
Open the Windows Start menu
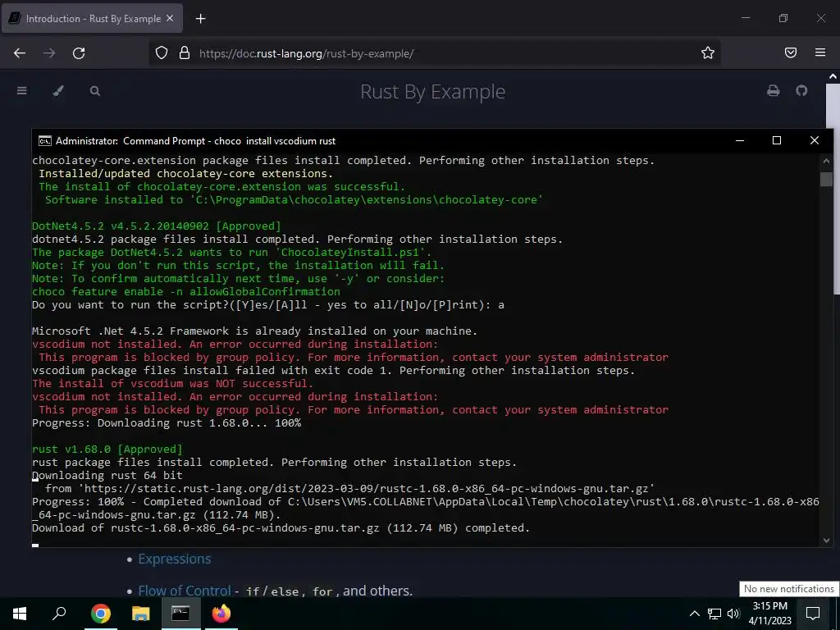[x=20, y=613]
